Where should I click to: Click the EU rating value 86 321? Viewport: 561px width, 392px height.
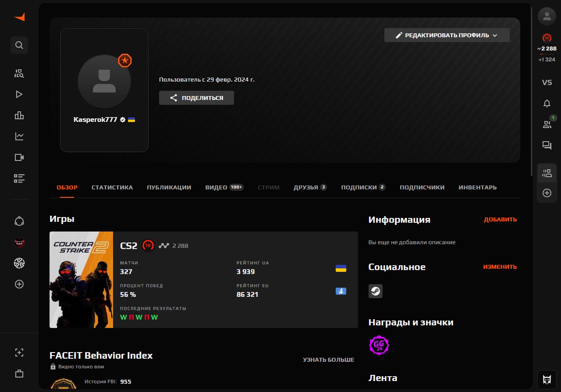pos(247,295)
